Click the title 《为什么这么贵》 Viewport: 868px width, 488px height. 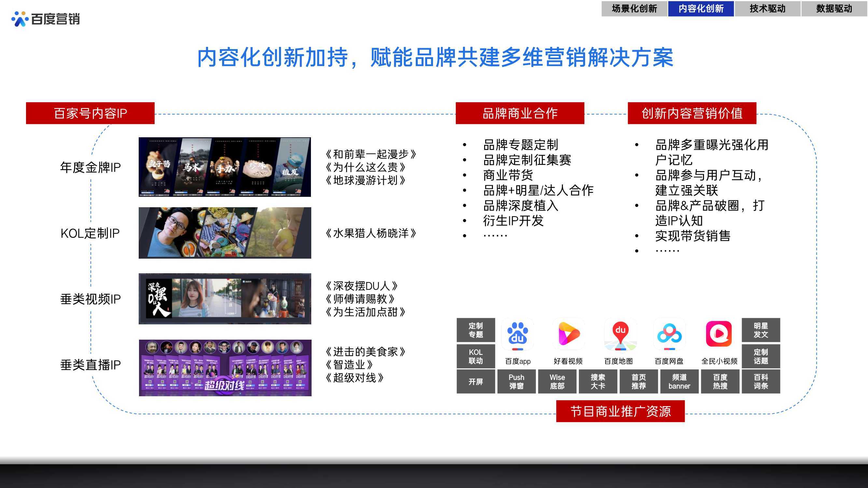[365, 167]
